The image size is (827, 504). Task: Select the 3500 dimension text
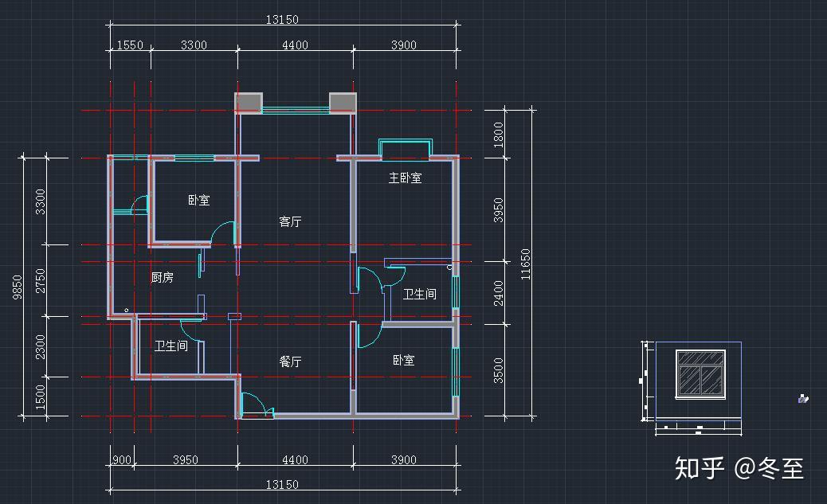pos(499,370)
